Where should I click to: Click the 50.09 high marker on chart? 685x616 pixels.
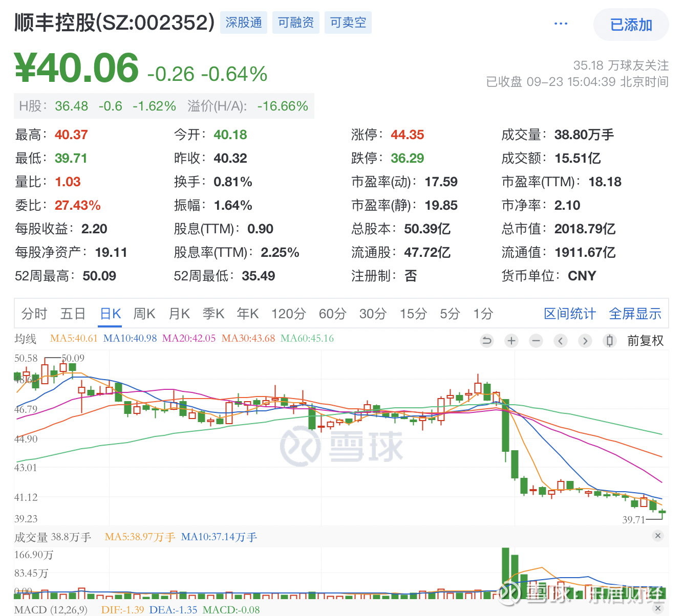(x=73, y=358)
